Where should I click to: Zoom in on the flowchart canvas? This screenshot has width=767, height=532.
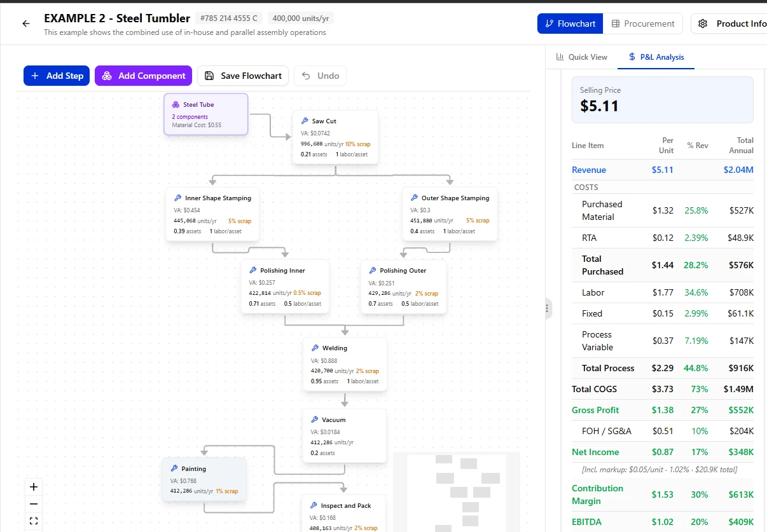[x=34, y=488]
